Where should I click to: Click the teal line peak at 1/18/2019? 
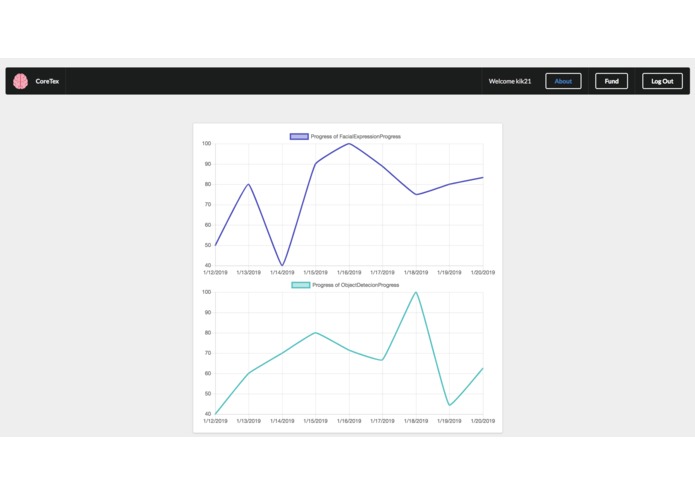click(x=416, y=292)
